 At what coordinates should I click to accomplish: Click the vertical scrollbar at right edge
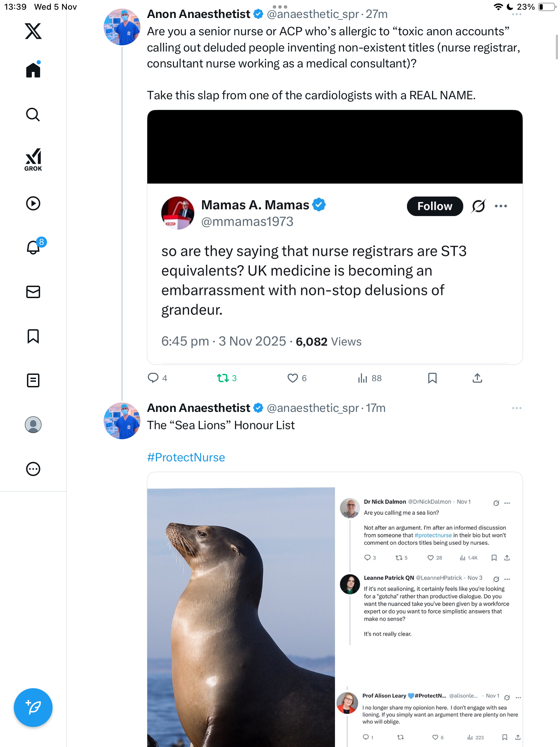(557, 47)
